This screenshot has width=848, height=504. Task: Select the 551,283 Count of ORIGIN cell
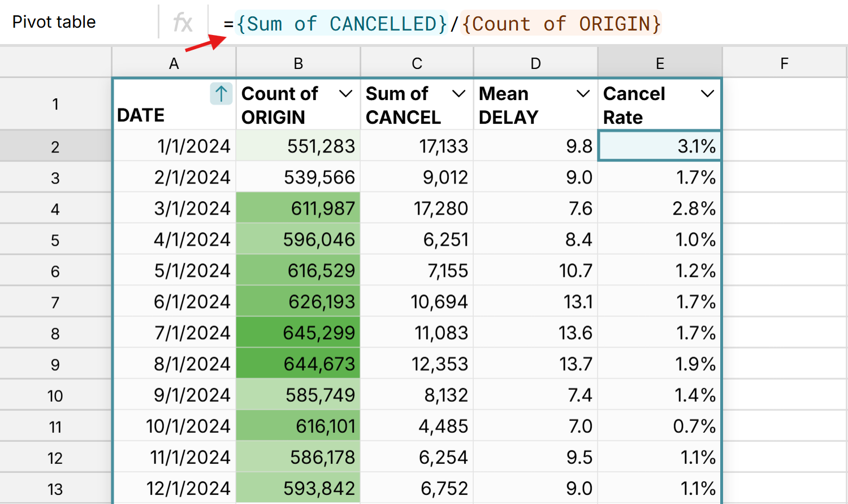point(298,146)
